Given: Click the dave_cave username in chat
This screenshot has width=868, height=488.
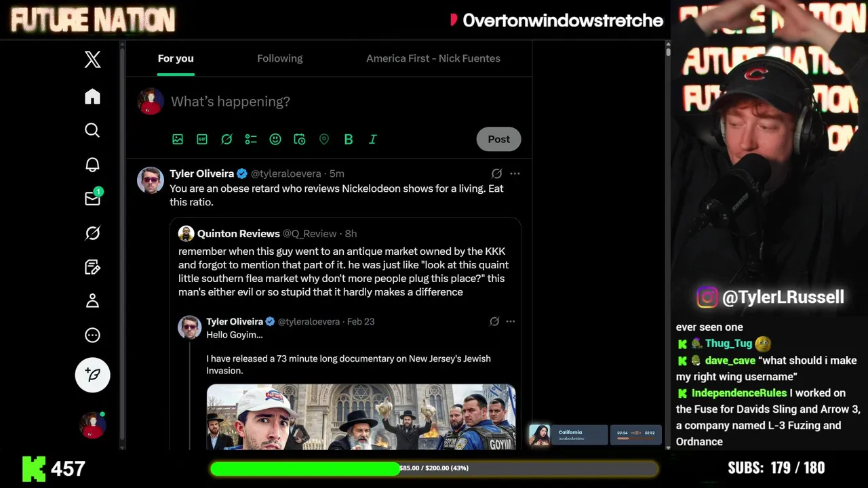Looking at the screenshot, I should point(730,361).
